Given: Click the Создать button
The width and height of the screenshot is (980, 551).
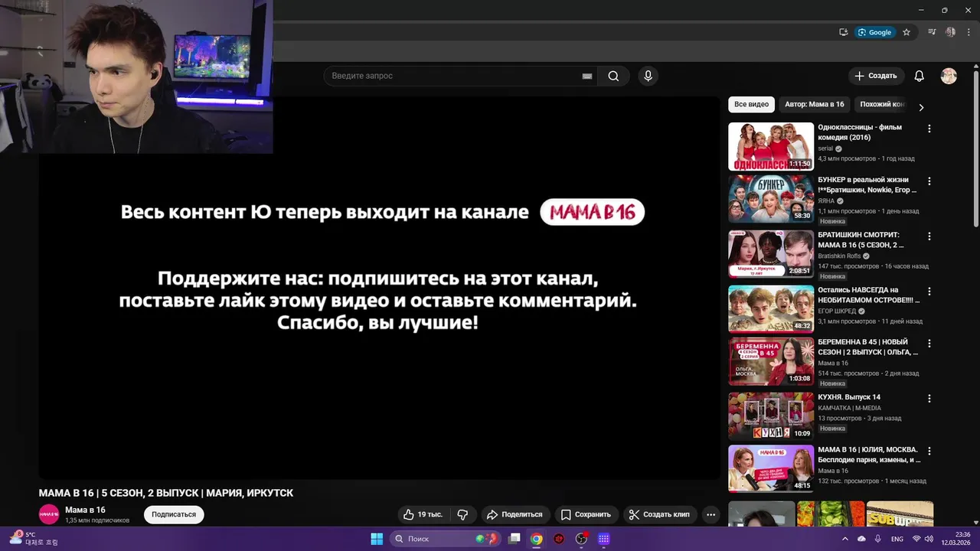Looking at the screenshot, I should click(876, 76).
